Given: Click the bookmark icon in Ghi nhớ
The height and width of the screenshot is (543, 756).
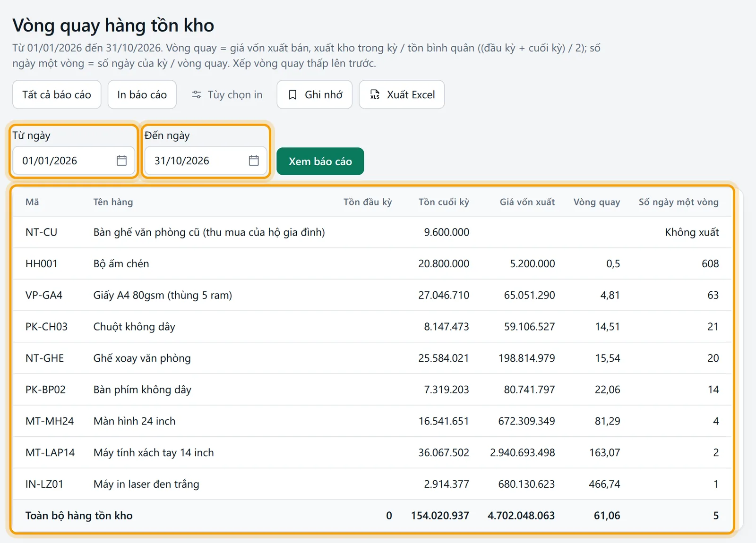Looking at the screenshot, I should point(292,95).
